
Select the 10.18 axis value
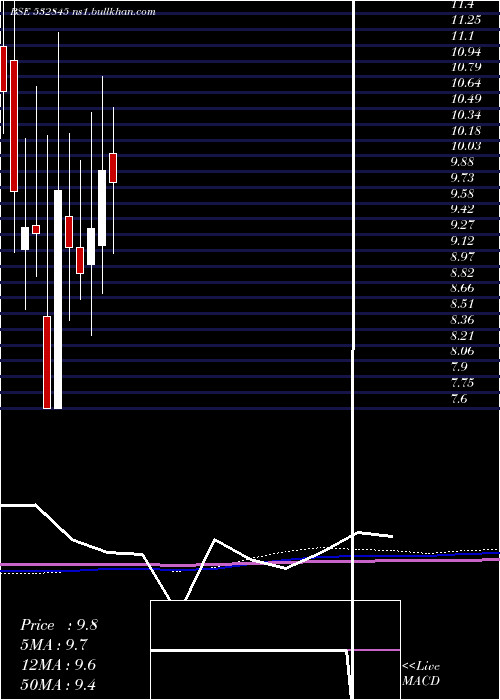[466, 131]
